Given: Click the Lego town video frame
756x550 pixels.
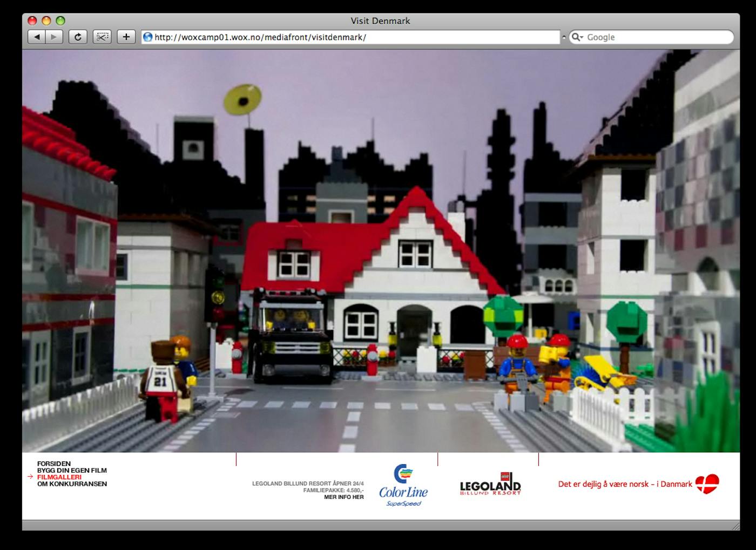Looking at the screenshot, I should click(x=381, y=251).
